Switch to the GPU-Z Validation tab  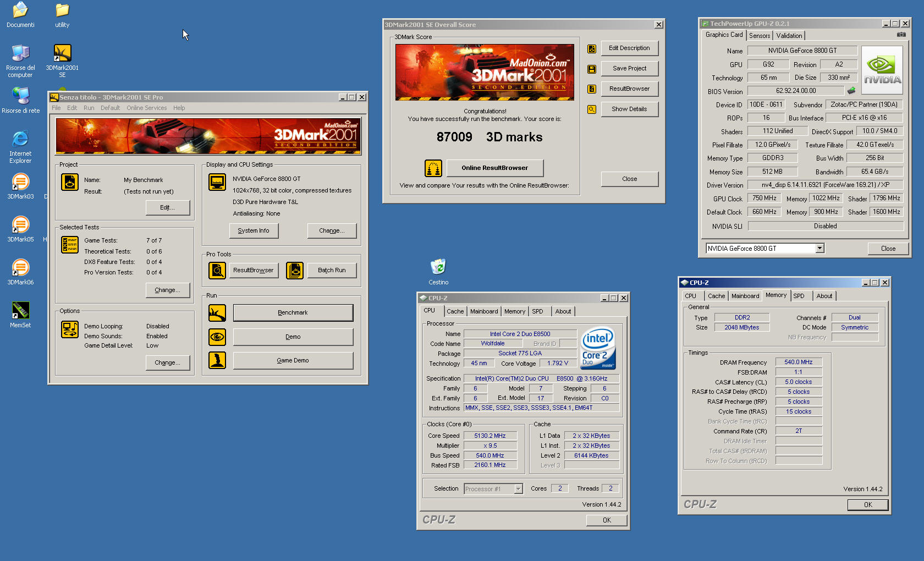coord(789,36)
